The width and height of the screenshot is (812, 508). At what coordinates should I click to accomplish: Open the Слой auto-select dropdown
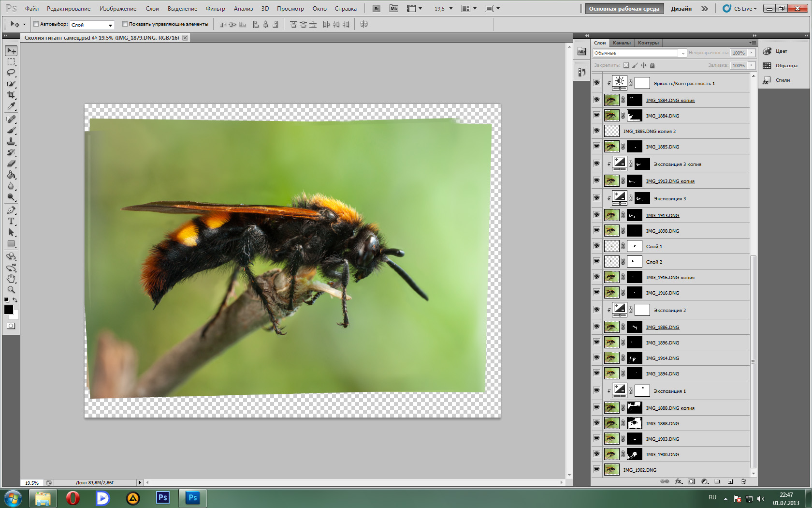tap(92, 25)
